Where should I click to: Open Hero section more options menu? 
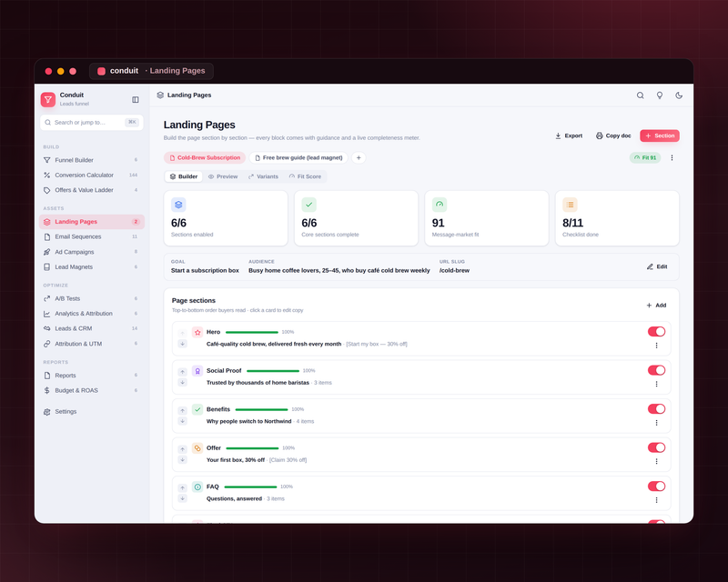[x=656, y=346]
